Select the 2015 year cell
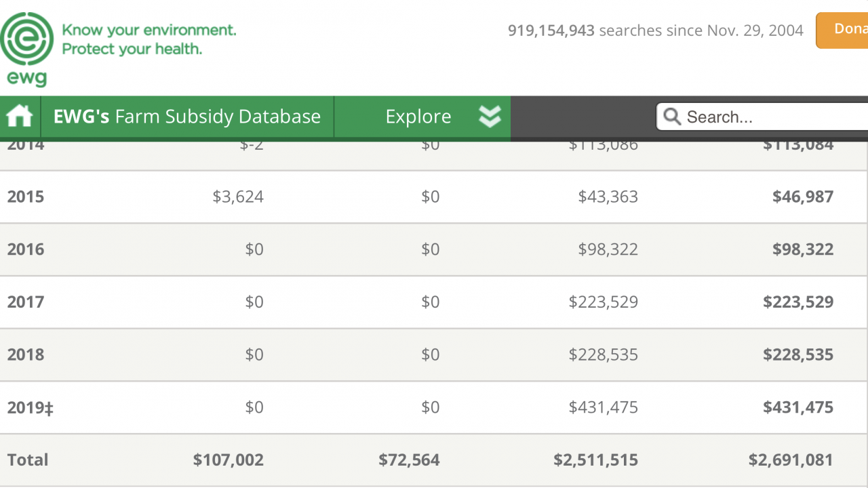The image size is (868, 488). coord(26,197)
